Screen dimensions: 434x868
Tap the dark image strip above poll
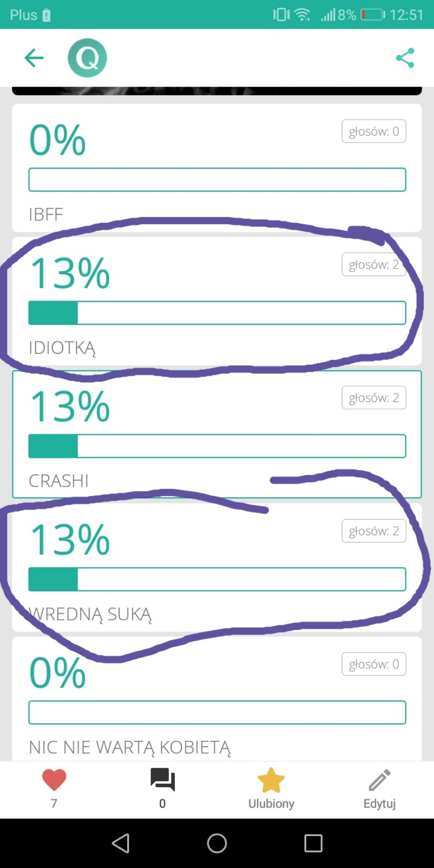[x=217, y=90]
